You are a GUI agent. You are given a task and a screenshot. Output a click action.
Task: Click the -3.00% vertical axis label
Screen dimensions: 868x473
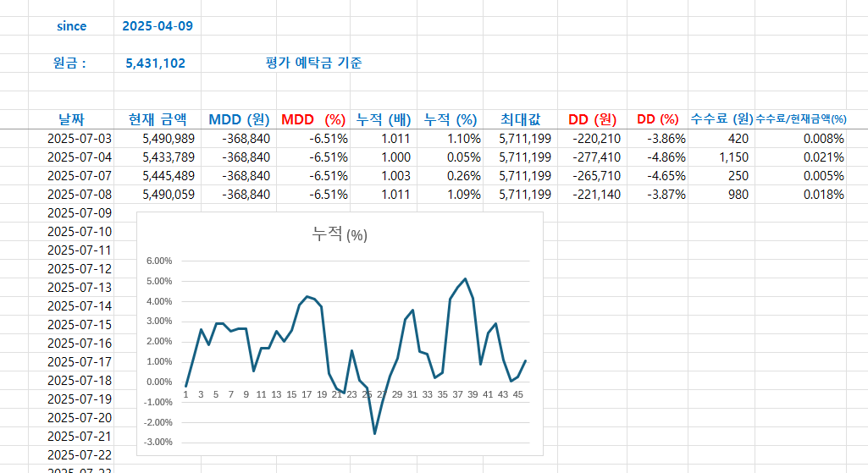(x=158, y=442)
